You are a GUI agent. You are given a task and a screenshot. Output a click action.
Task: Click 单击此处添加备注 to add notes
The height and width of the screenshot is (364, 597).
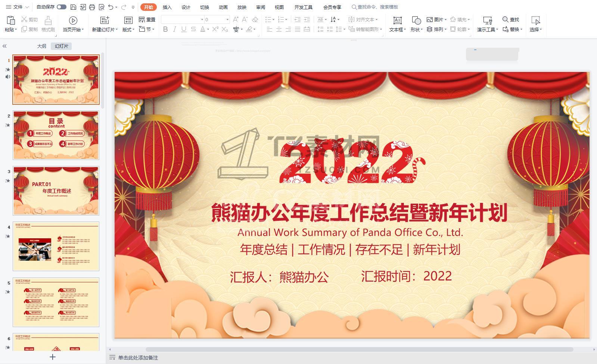point(138,358)
